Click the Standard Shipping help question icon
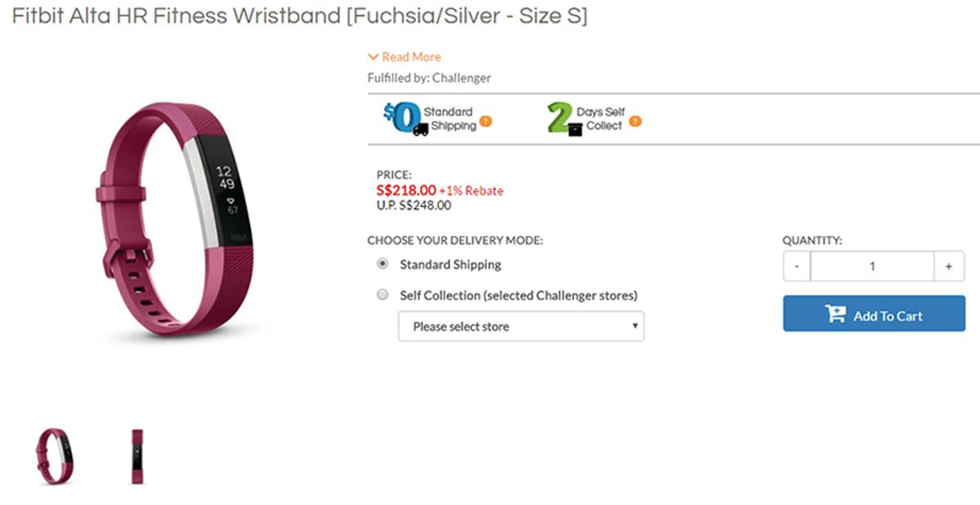Viewport: 980px width, 505px height. point(486,121)
